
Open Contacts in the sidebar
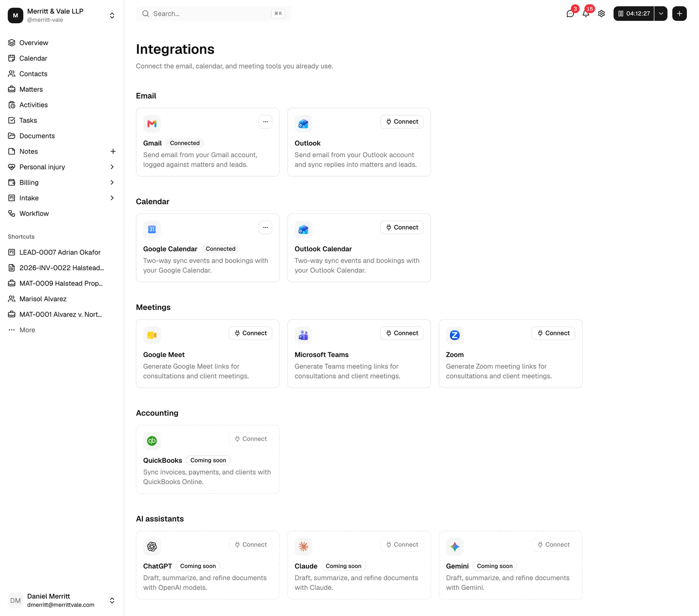pos(62,74)
